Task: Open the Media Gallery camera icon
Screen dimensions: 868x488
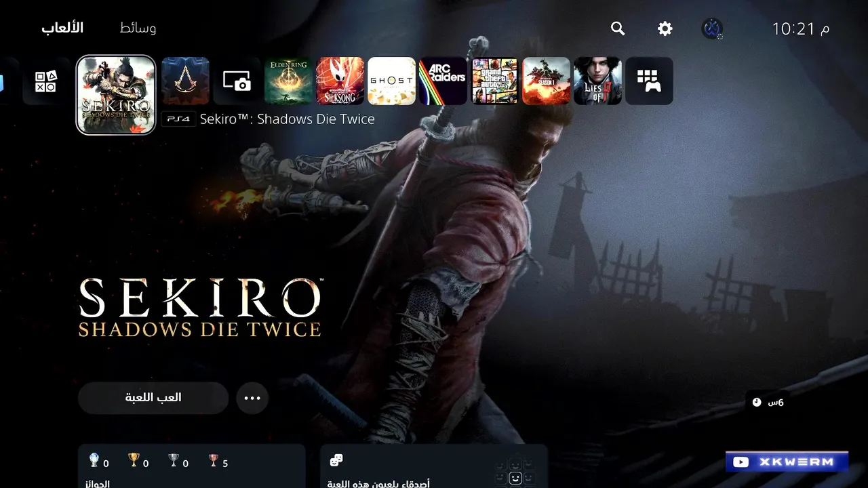Action: click(237, 81)
